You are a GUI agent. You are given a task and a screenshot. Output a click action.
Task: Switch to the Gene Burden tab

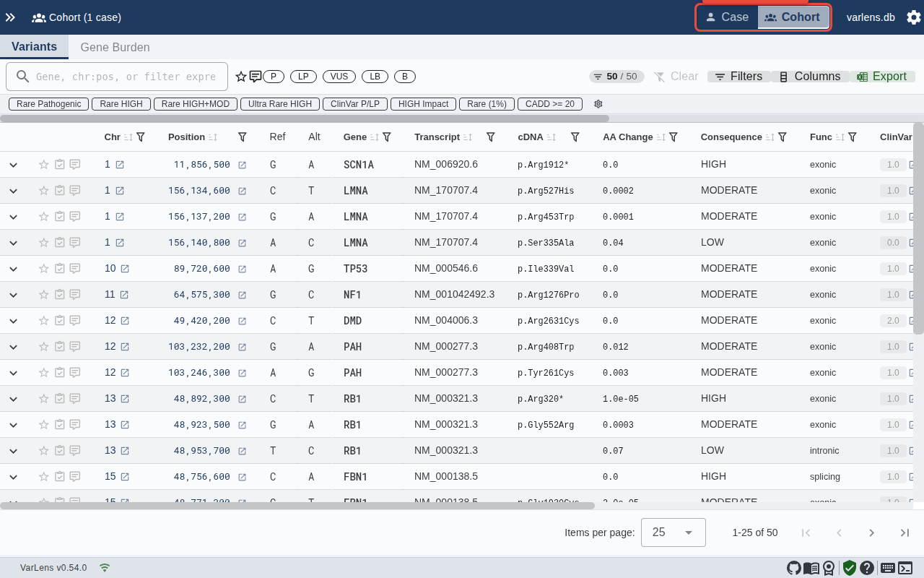(115, 47)
